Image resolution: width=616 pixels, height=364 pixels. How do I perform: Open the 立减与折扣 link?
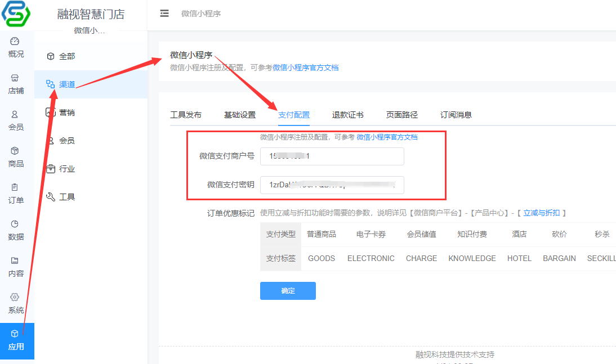(x=541, y=213)
